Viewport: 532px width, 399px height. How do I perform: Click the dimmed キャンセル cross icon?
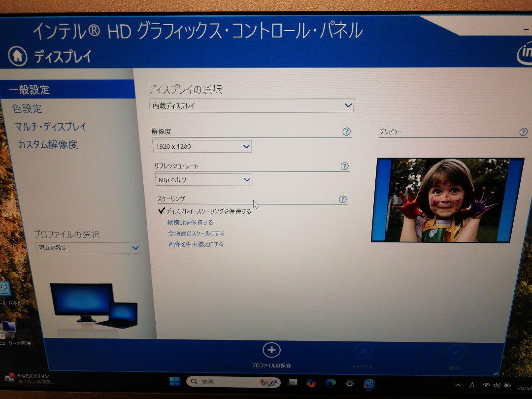pyautogui.click(x=363, y=352)
